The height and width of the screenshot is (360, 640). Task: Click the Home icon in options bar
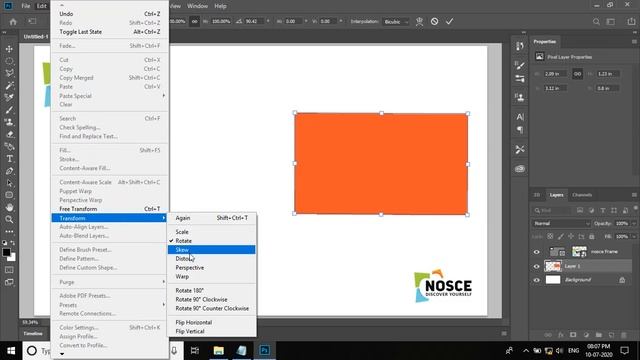13,22
